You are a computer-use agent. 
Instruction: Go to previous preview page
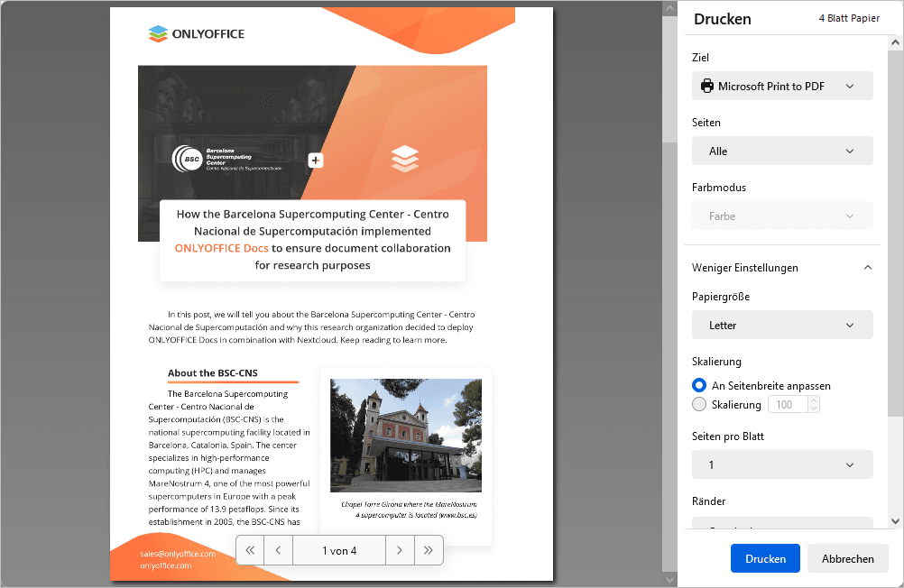point(279,550)
